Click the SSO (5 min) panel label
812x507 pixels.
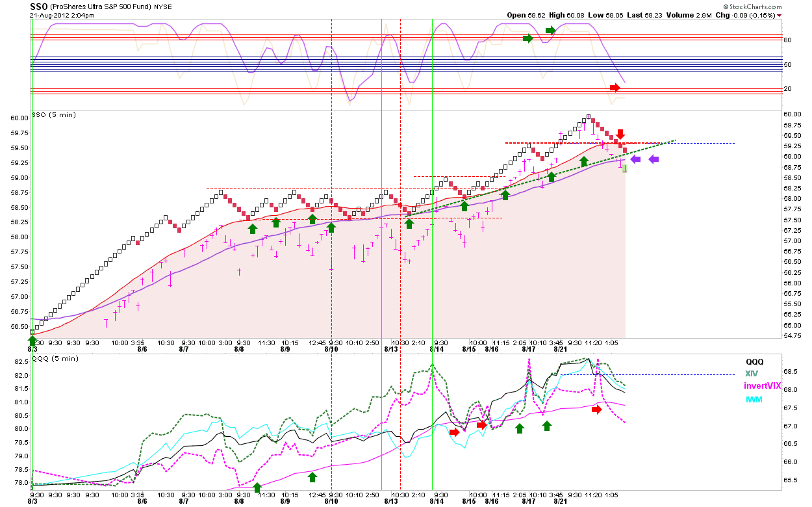pyautogui.click(x=54, y=114)
